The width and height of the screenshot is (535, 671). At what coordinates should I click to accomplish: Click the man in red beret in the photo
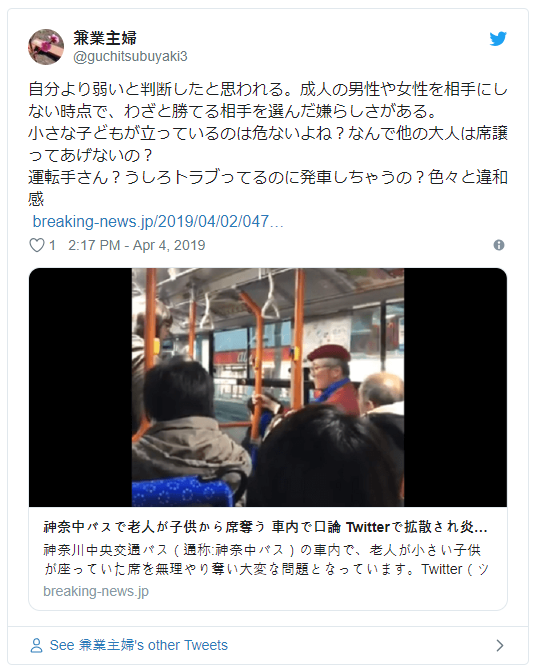[x=332, y=379]
